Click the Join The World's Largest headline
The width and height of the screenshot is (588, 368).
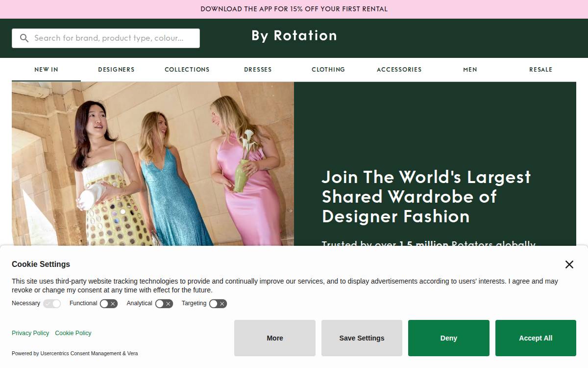click(426, 196)
